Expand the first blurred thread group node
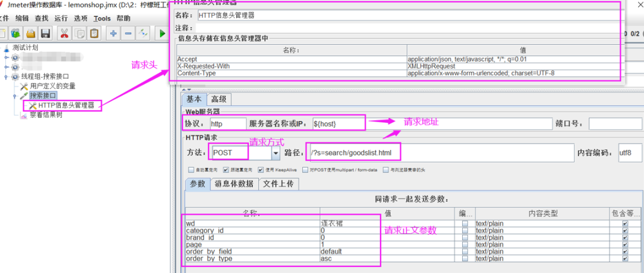This screenshot has width=644, height=273. pyautogui.click(x=7, y=57)
